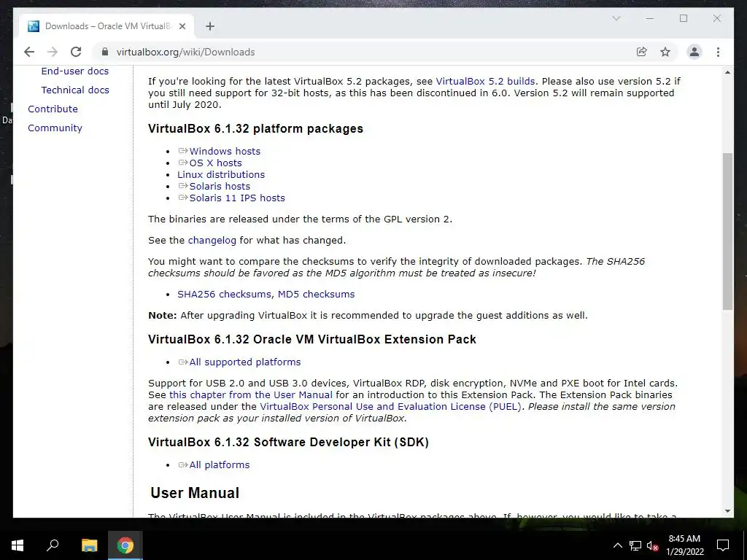Click the external-link icon beside All supported platforms
Viewport: 747px width, 560px height.
(183, 362)
